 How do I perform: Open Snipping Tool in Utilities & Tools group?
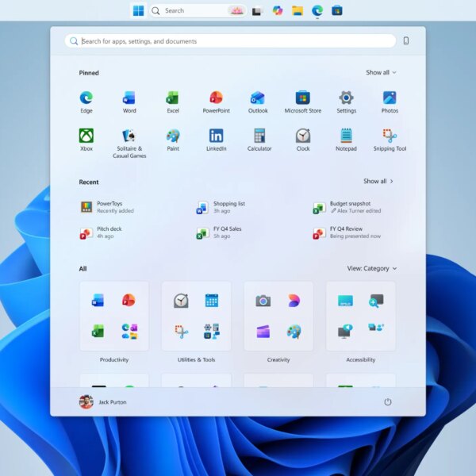(x=181, y=332)
